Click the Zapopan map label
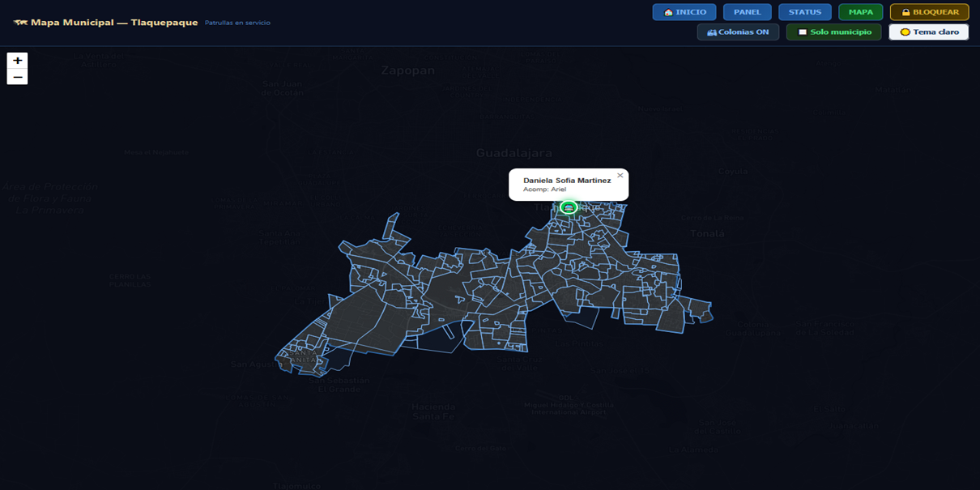 408,70
